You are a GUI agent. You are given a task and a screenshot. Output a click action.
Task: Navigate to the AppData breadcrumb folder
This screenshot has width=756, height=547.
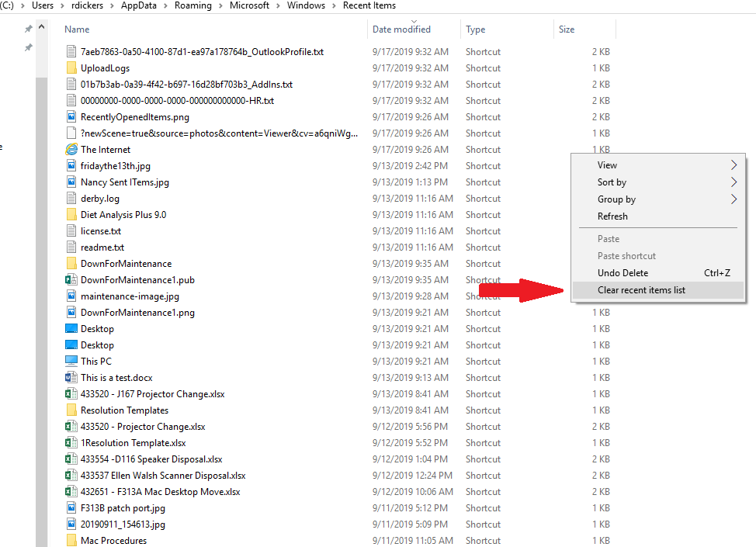pyautogui.click(x=139, y=5)
